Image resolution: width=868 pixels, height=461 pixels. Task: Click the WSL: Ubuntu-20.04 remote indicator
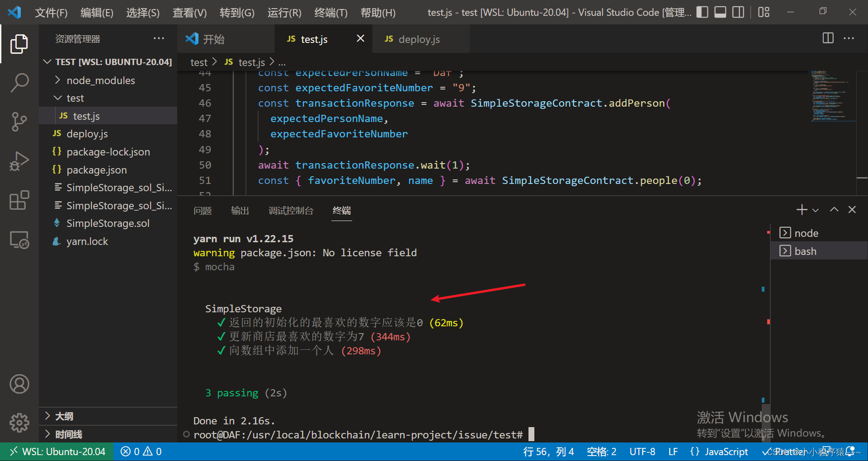click(x=57, y=452)
